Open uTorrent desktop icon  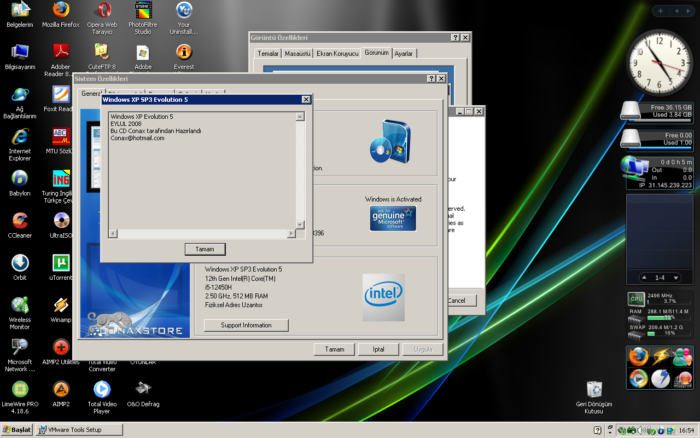pyautogui.click(x=61, y=267)
